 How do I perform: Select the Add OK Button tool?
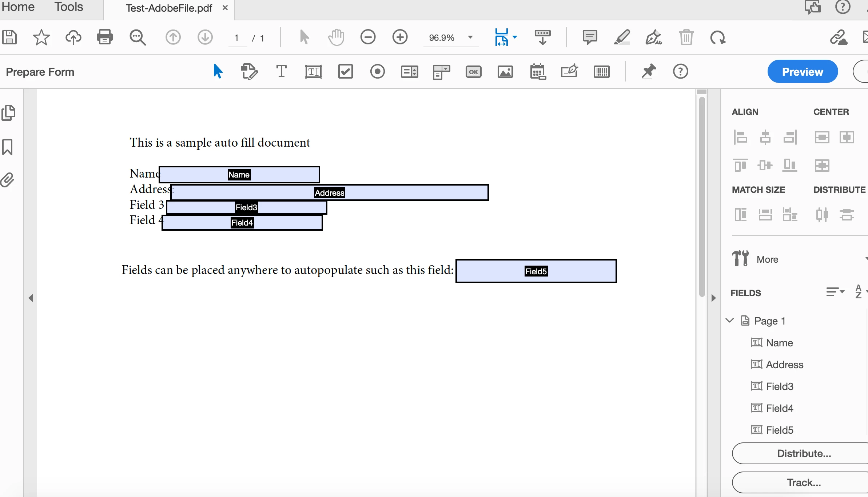point(473,72)
